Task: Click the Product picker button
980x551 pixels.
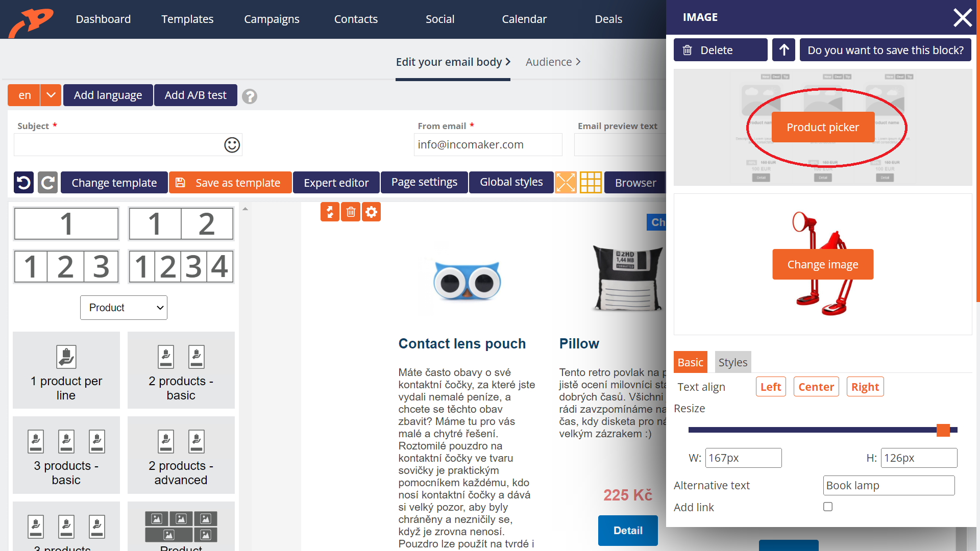Action: 822,127
